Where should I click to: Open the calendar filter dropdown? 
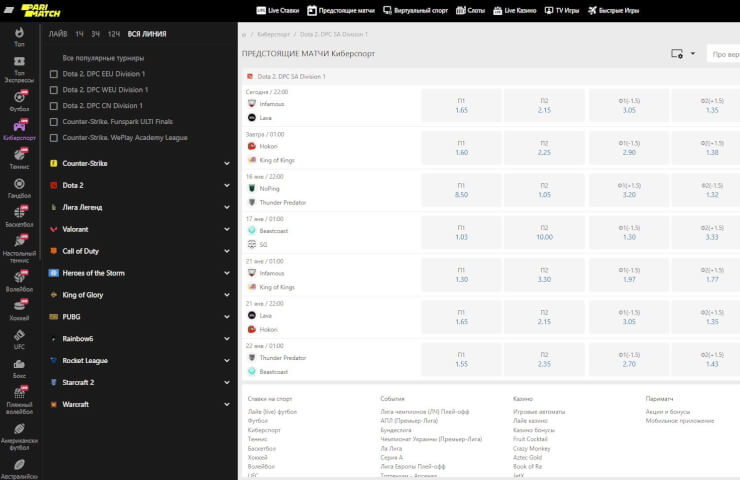point(683,53)
